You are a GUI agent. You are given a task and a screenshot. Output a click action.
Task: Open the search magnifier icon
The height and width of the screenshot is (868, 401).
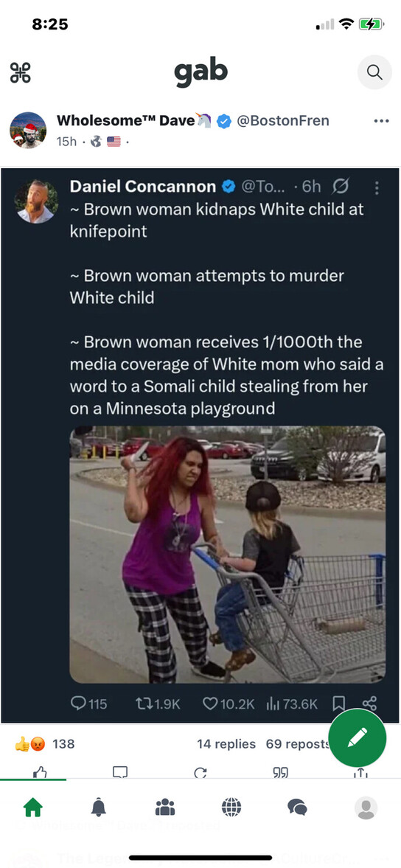(x=374, y=72)
